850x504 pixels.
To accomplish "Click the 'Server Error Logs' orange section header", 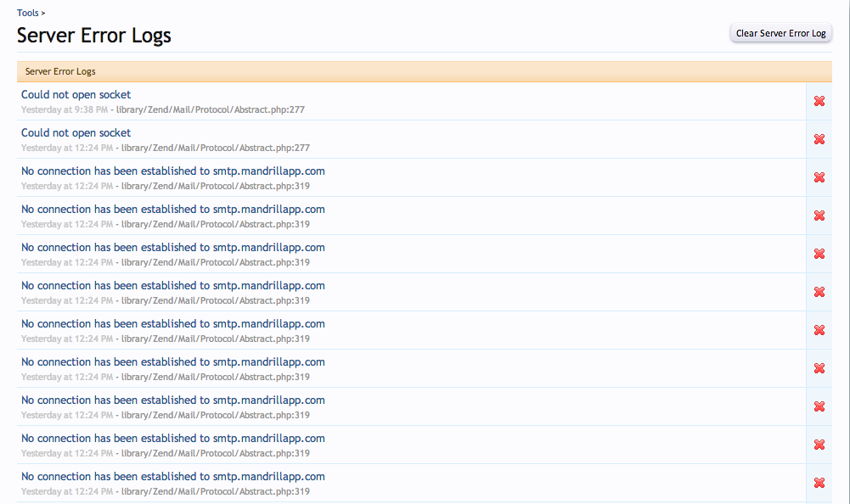I will pos(425,71).
